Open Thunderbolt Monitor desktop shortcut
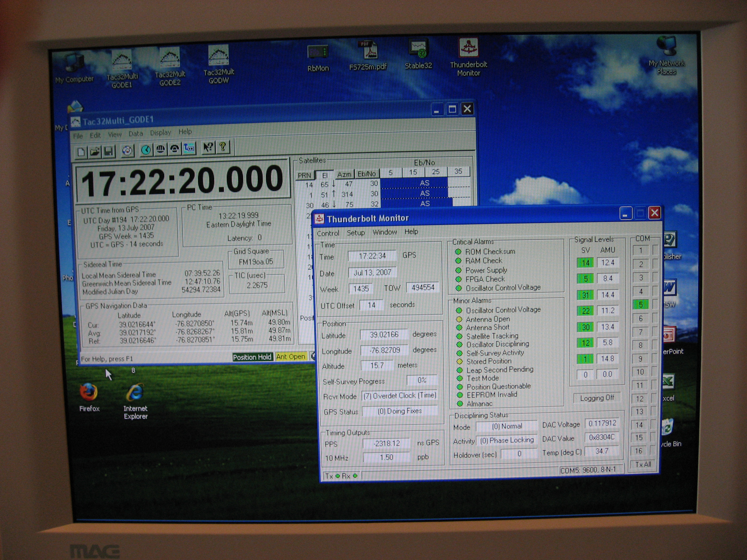The width and height of the screenshot is (747, 560). (468, 57)
